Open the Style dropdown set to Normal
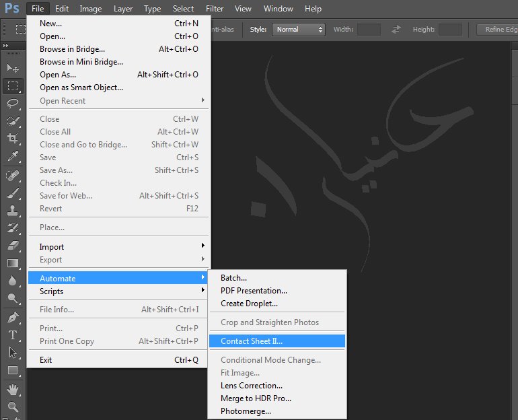 tap(299, 30)
